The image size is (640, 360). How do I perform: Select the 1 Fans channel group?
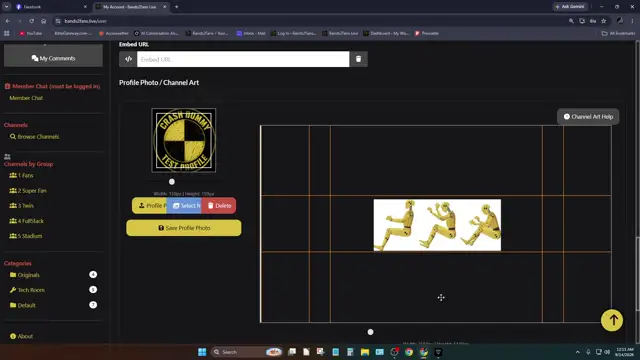pos(21,176)
